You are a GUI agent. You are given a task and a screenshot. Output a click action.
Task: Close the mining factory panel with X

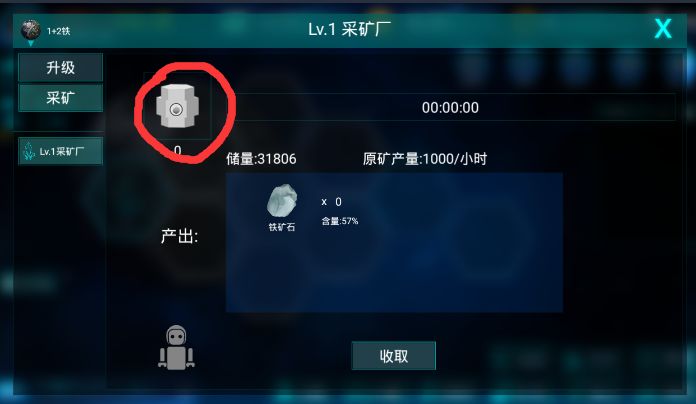tap(663, 29)
